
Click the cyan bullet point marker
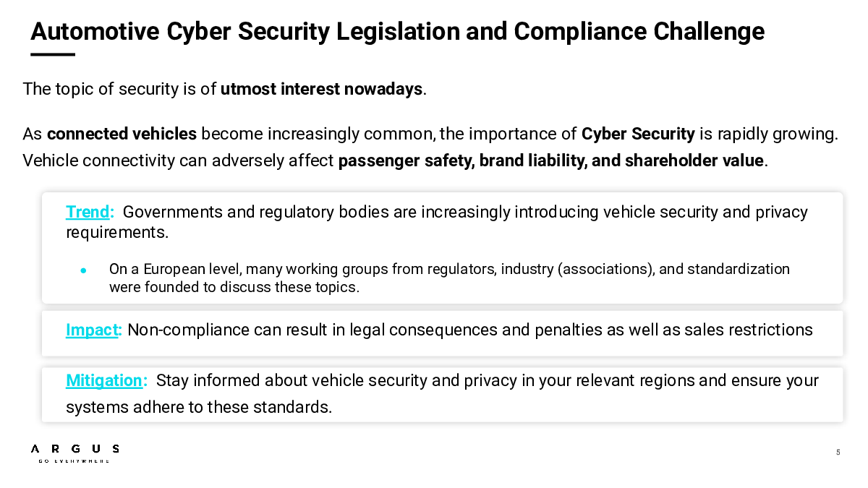point(84,270)
